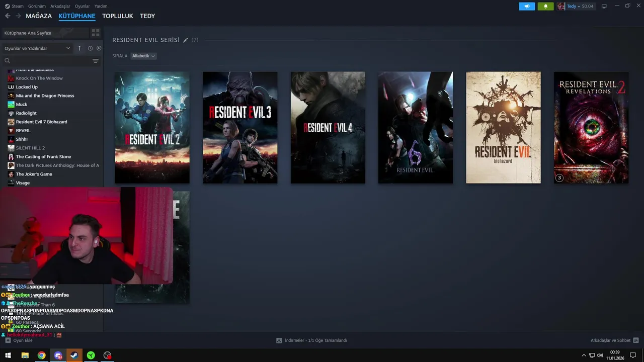This screenshot has width=644, height=362.
Task: Open Steam from the taskbar
Action: [74, 355]
